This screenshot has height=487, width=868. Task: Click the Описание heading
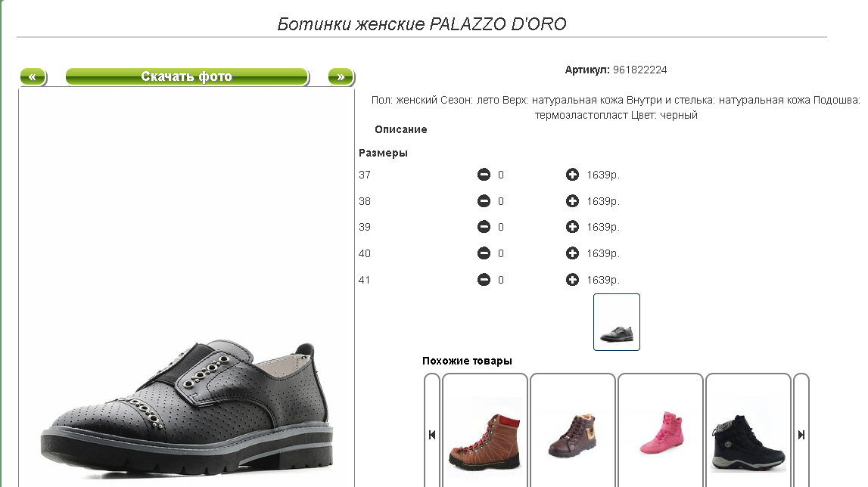[401, 129]
